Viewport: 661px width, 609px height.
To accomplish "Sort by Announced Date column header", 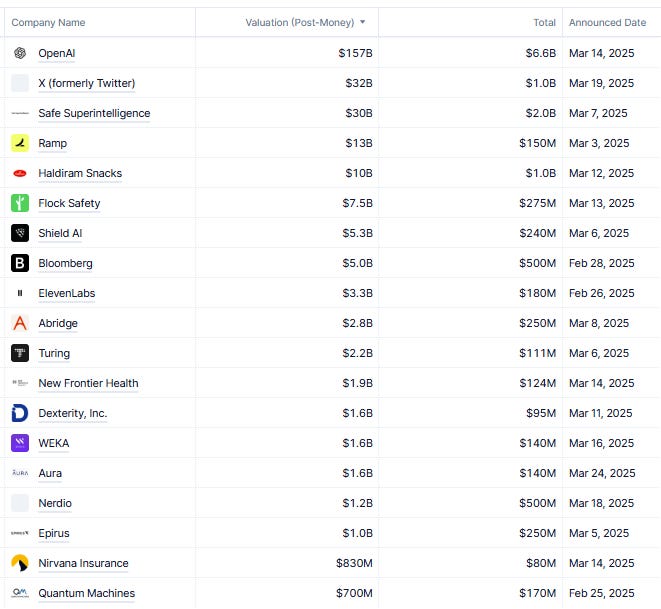I will pyautogui.click(x=607, y=22).
